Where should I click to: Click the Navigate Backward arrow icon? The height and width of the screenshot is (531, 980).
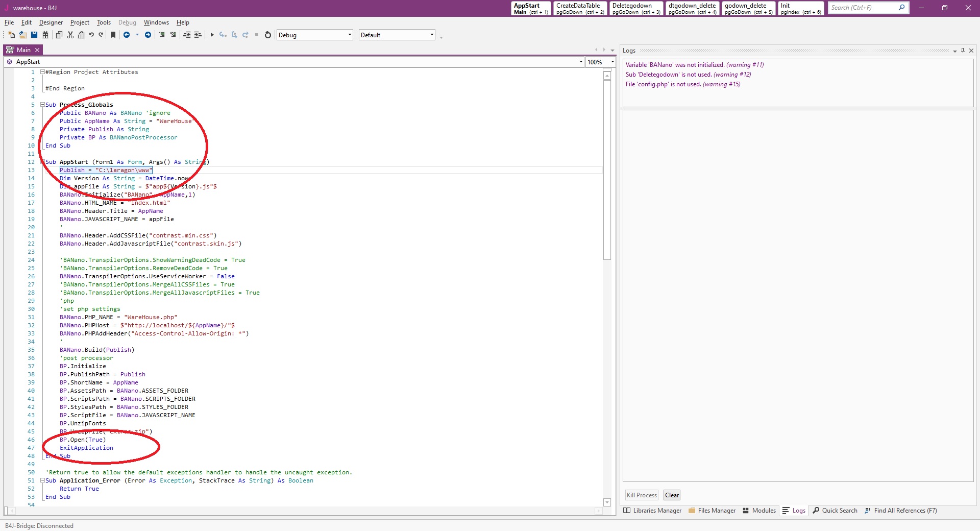(x=127, y=35)
